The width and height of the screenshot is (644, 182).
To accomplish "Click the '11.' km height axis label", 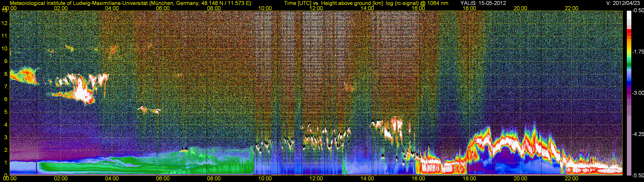I will pos(5,36).
